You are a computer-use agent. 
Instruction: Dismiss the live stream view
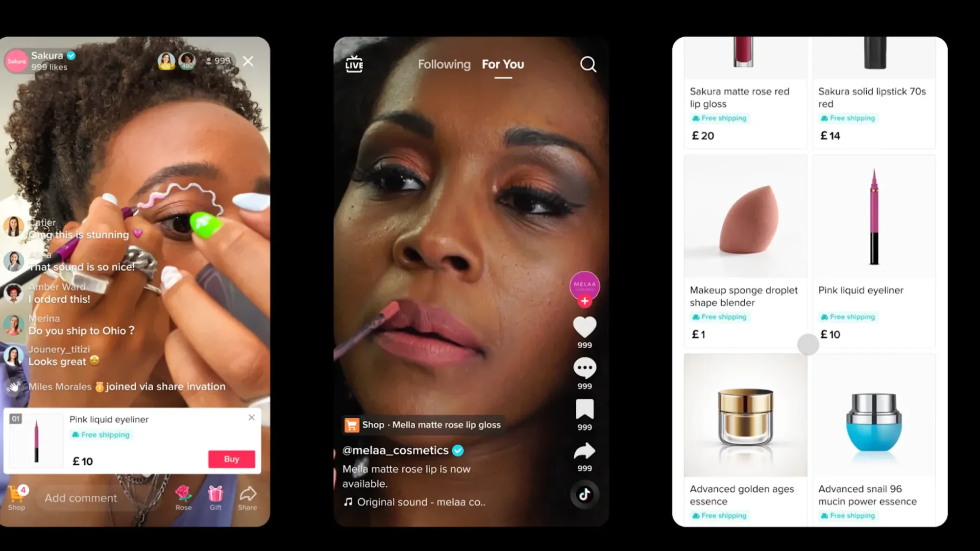(x=248, y=61)
